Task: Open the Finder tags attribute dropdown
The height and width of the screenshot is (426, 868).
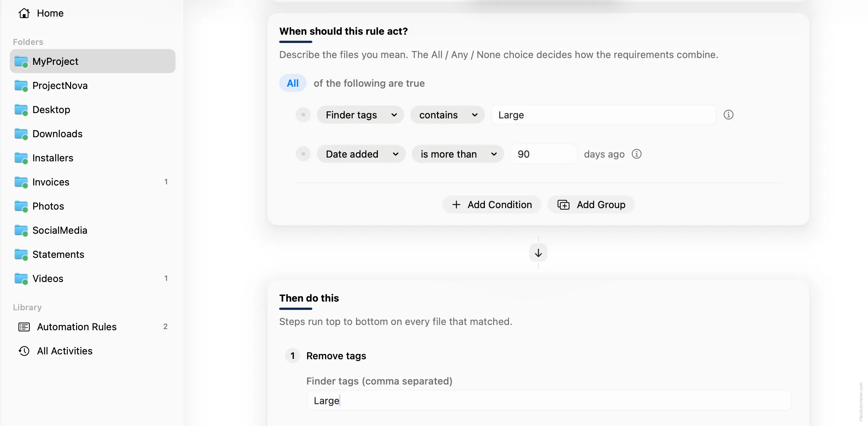Action: coord(361,115)
